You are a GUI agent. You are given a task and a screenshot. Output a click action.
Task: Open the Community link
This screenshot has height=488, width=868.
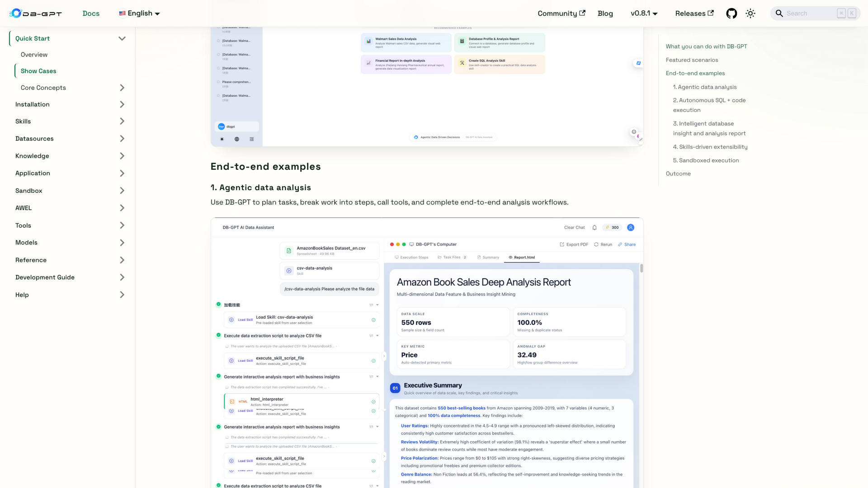(561, 14)
